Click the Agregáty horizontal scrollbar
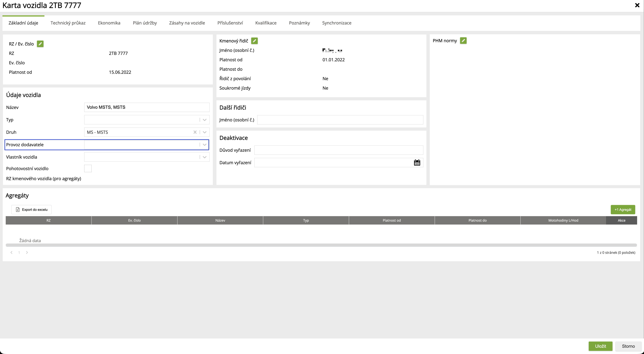The image size is (644, 354). click(321, 245)
